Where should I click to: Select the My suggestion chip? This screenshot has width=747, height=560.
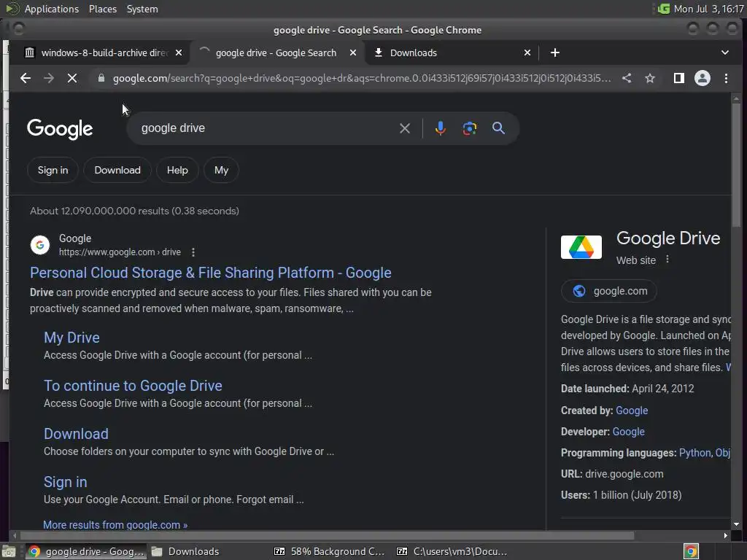pos(221,170)
